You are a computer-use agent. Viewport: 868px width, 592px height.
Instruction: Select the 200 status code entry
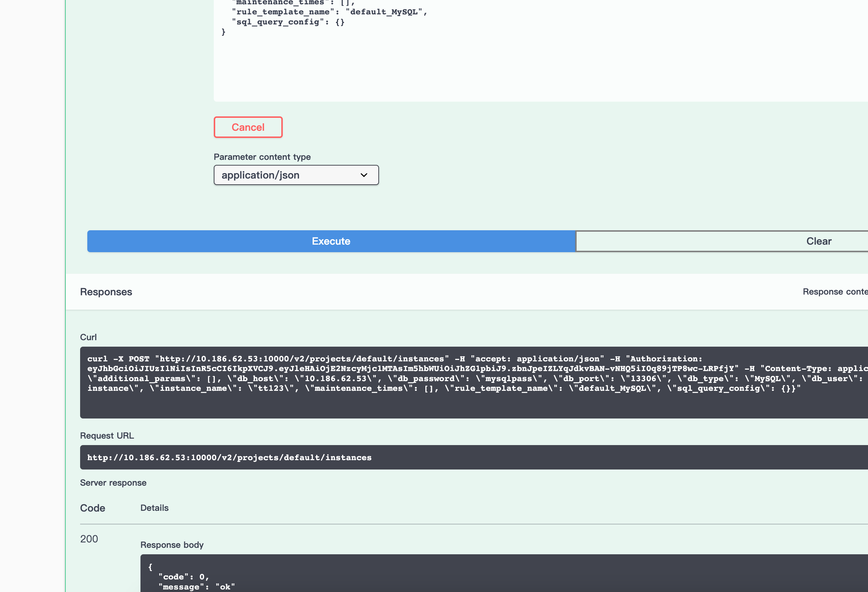[x=88, y=539]
